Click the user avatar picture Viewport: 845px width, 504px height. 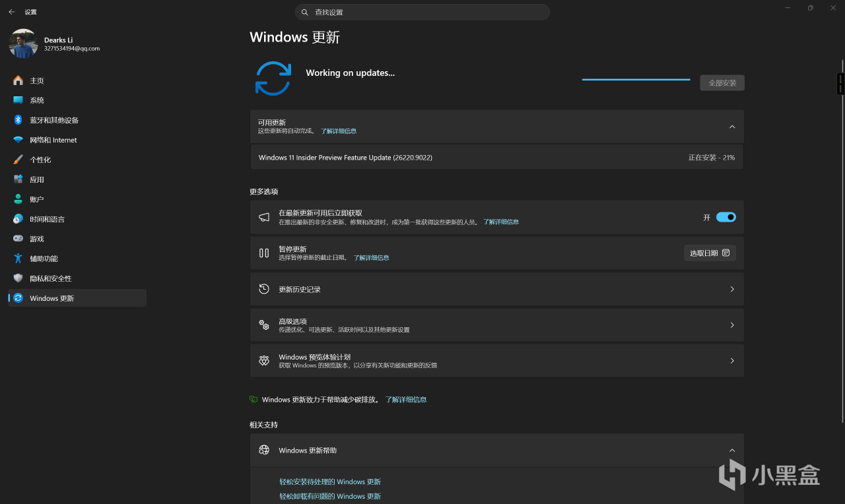(23, 44)
